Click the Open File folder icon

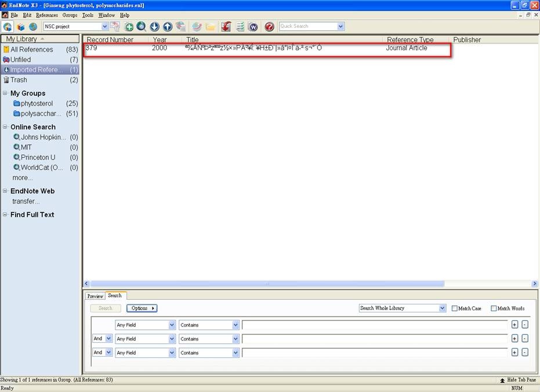[x=210, y=27]
